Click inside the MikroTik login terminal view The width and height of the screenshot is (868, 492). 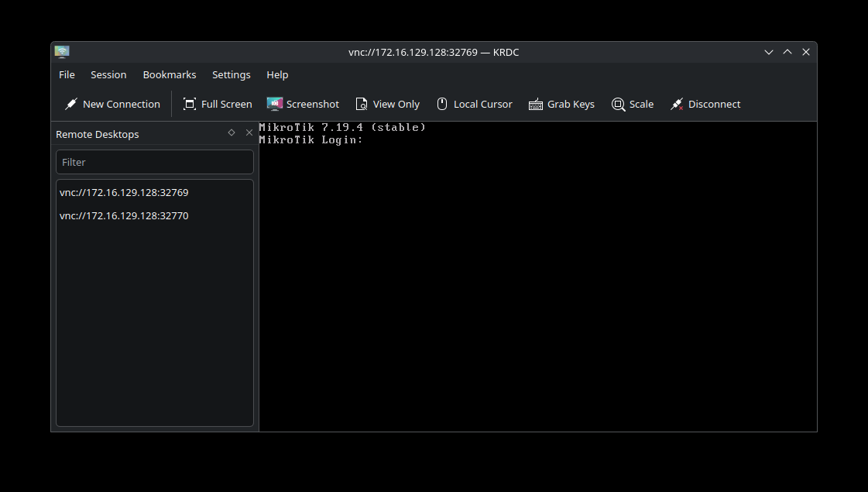(x=537, y=277)
